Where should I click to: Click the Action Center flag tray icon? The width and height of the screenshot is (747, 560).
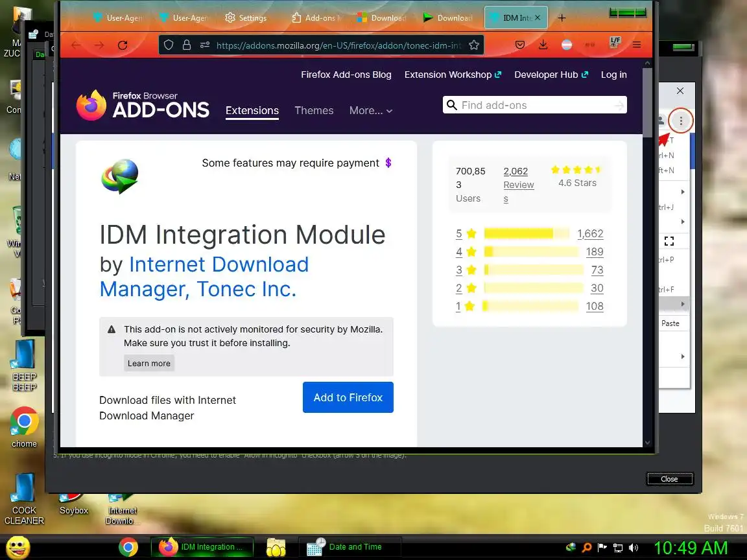click(602, 548)
